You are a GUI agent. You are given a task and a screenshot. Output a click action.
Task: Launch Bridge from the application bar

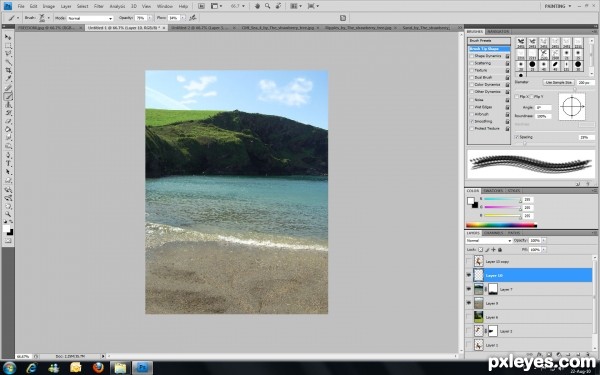(201, 6)
